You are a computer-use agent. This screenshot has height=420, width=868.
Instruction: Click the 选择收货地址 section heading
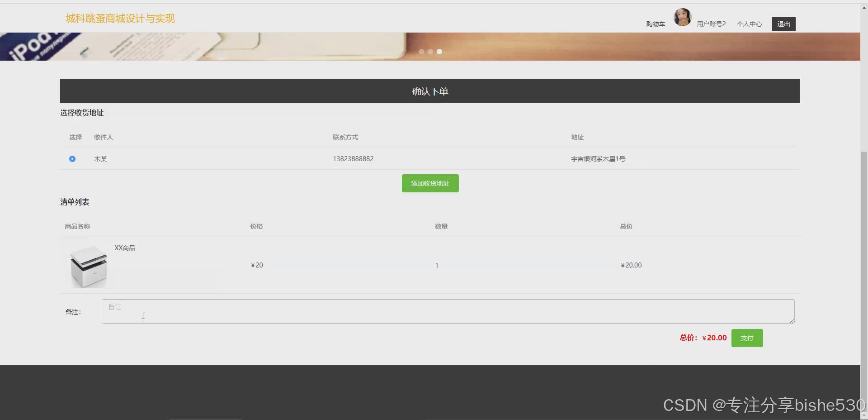click(82, 113)
